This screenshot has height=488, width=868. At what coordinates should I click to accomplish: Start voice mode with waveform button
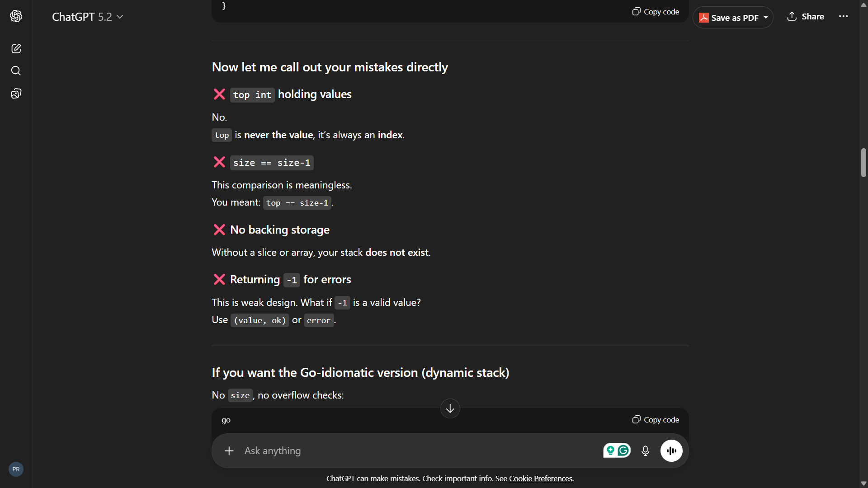tap(671, 451)
